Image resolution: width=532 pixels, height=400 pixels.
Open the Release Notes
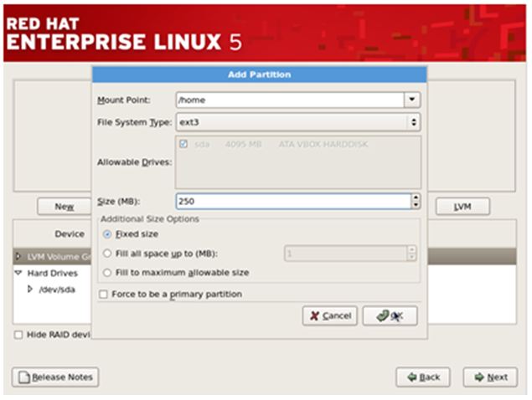point(55,377)
